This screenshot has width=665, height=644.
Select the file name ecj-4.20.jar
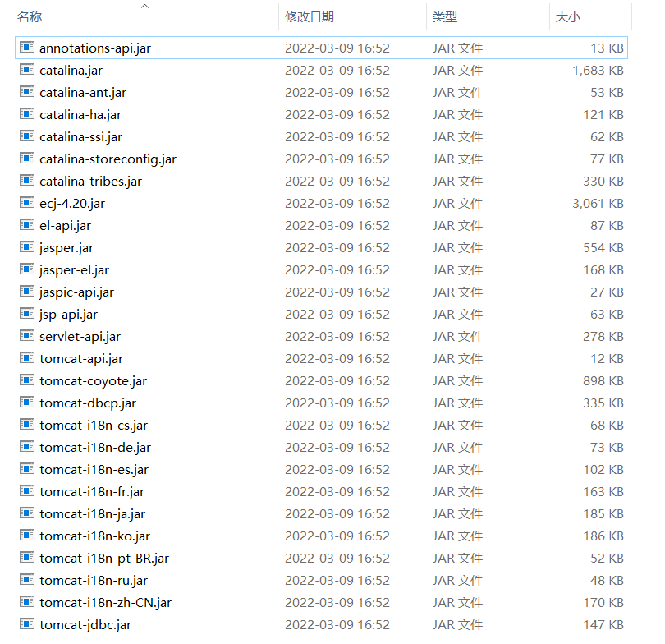(72, 203)
